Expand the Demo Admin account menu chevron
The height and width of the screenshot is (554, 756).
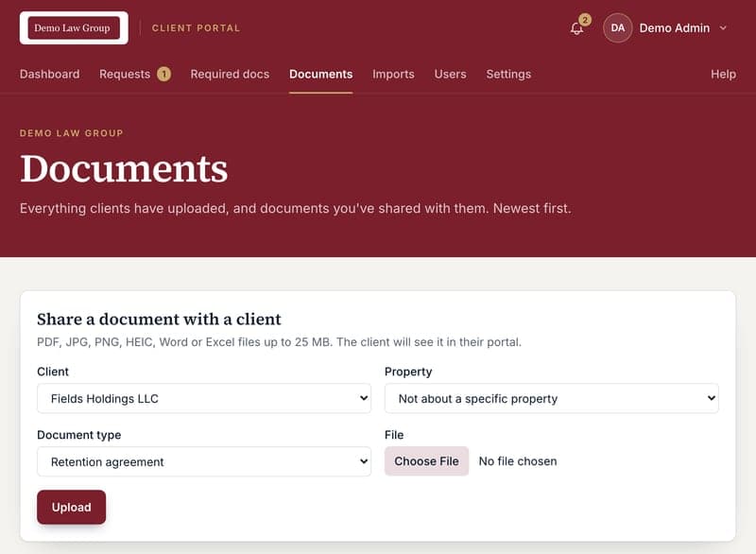click(x=723, y=28)
